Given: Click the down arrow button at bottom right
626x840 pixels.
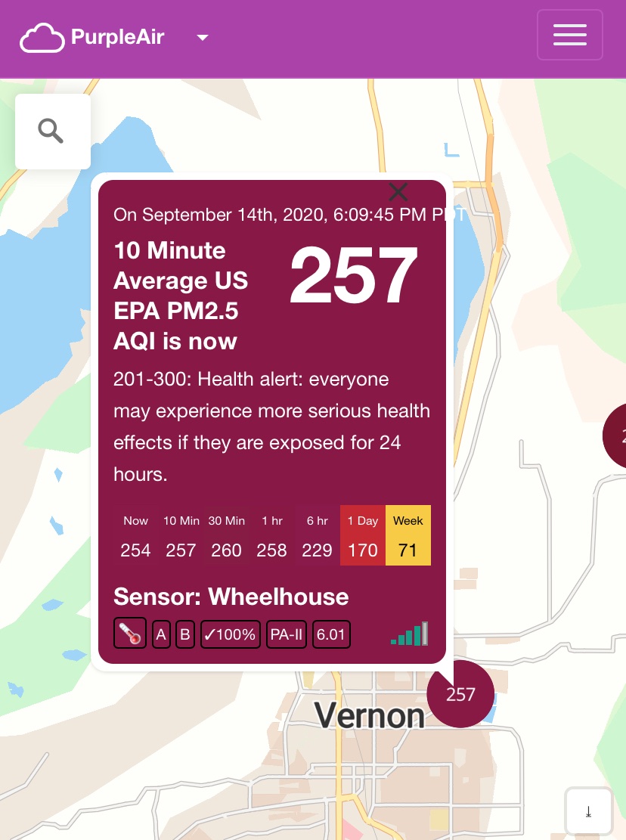Looking at the screenshot, I should (x=588, y=812).
